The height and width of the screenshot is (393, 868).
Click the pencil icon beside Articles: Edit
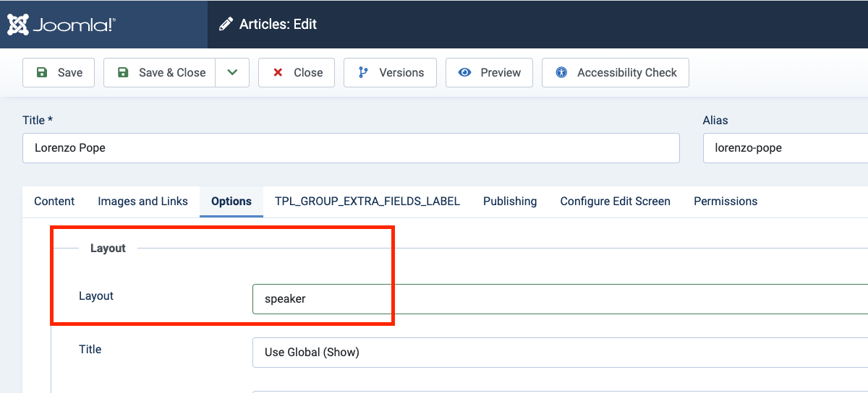click(226, 25)
